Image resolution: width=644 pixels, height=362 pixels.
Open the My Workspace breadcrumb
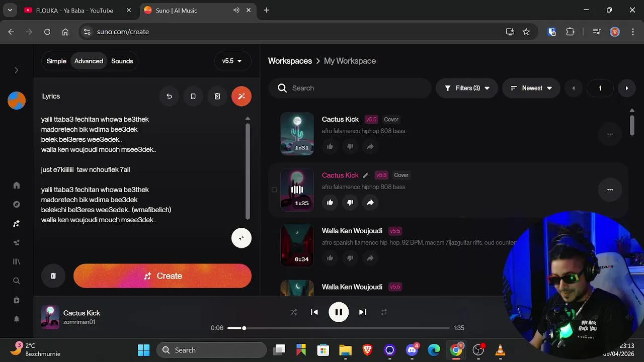350,61
